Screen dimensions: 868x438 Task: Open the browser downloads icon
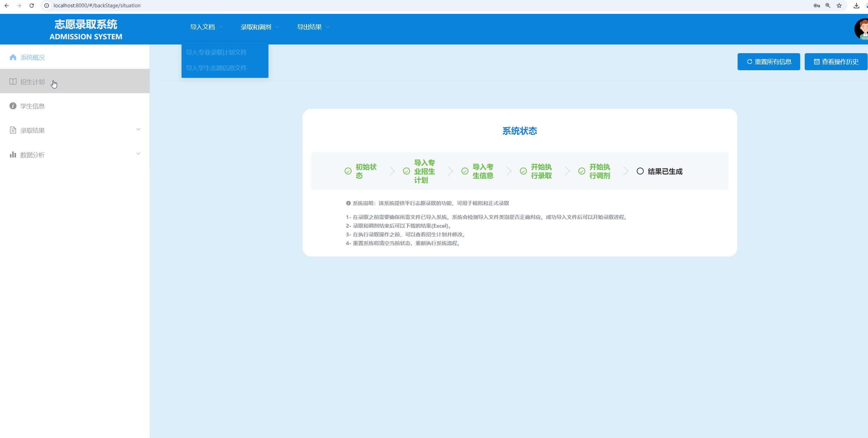(x=857, y=6)
